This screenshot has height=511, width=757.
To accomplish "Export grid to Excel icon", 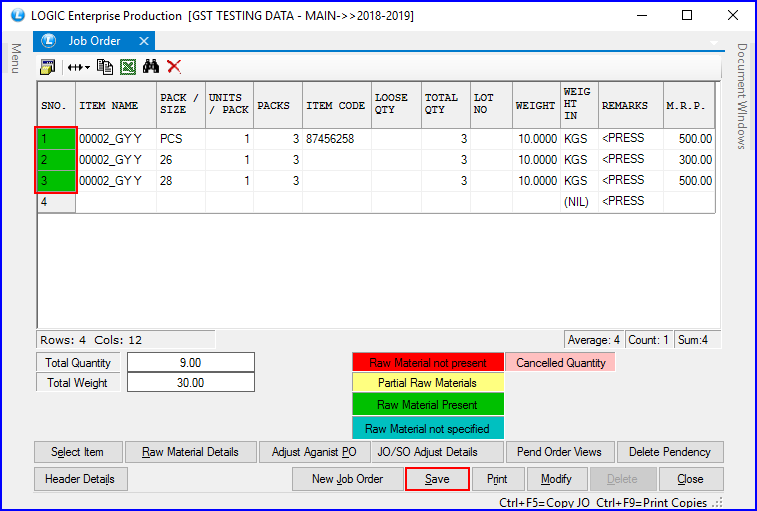I will [128, 67].
